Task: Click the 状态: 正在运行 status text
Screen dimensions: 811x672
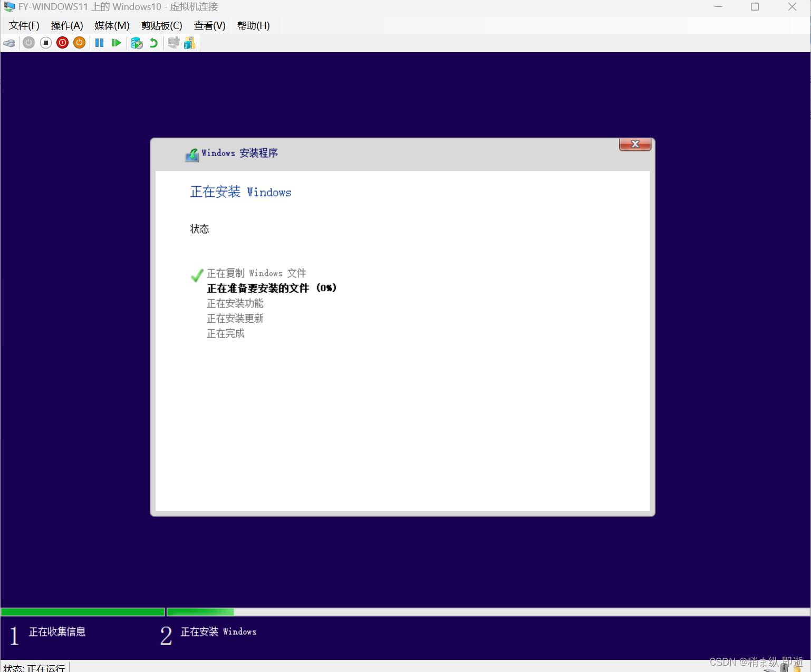Action: point(34,667)
